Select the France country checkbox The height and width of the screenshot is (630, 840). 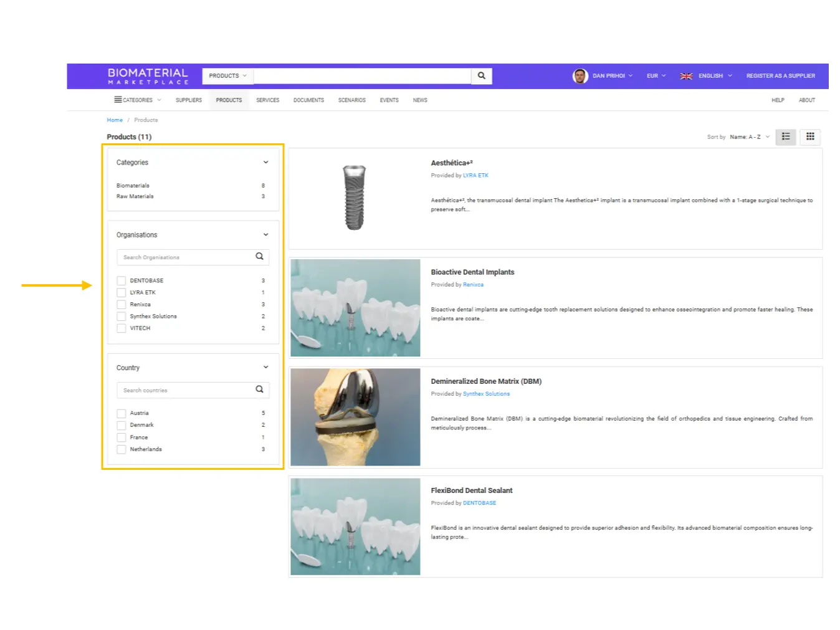click(x=122, y=437)
